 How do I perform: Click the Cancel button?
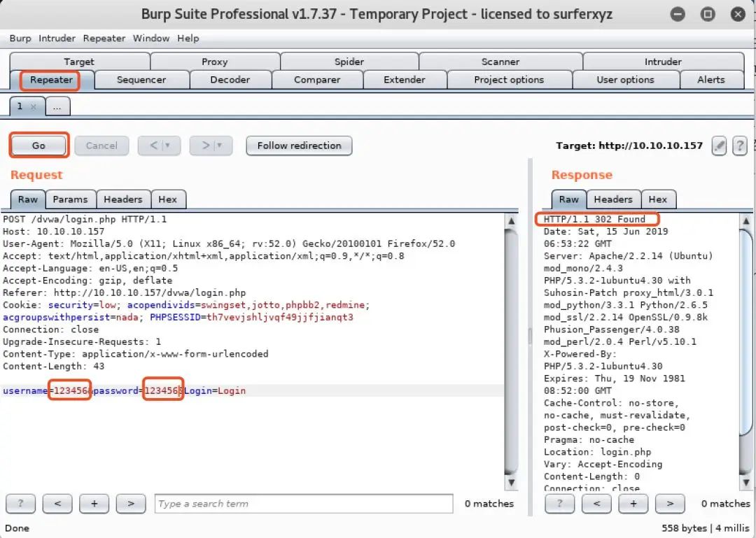(101, 146)
